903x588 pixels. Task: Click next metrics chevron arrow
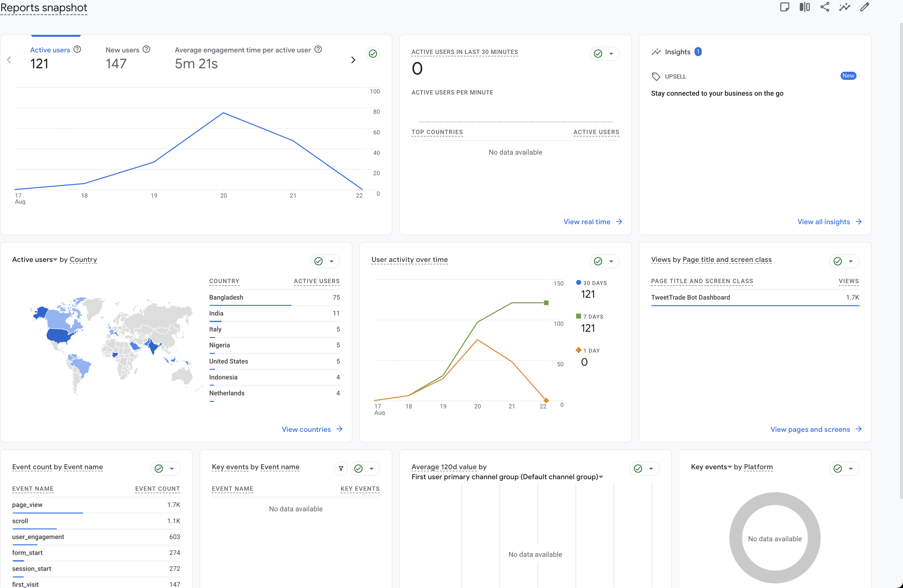(x=353, y=60)
